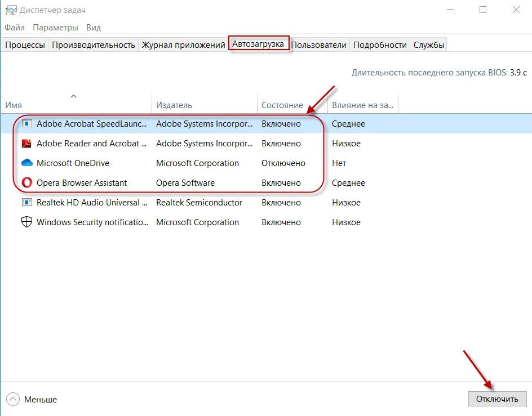Switch to the Процессы tab
The image size is (532, 416).
point(25,45)
